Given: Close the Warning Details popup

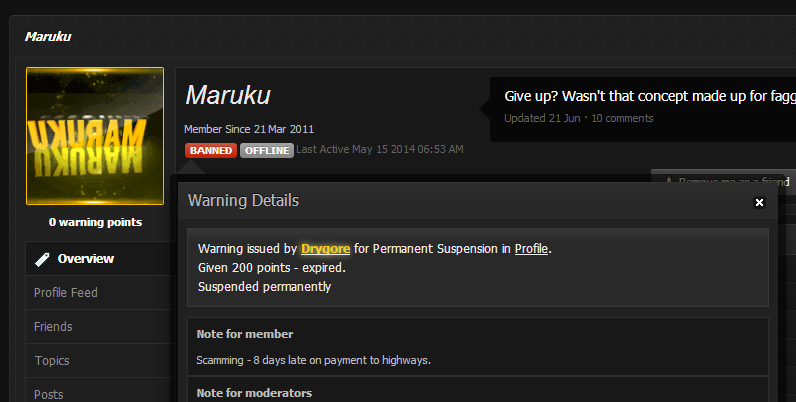Looking at the screenshot, I should click(x=759, y=203).
